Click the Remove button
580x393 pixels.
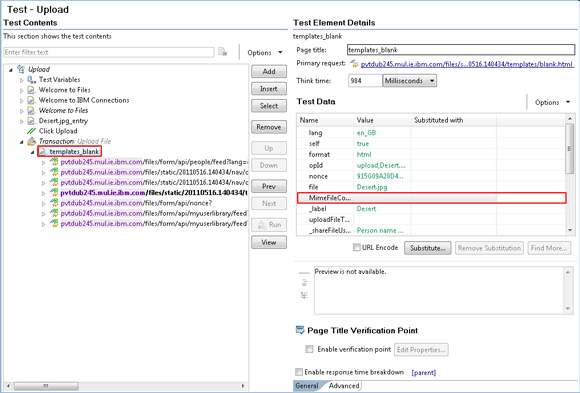click(269, 127)
